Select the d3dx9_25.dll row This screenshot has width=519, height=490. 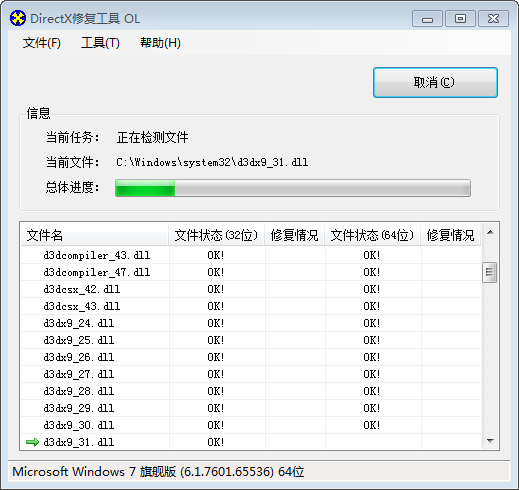[x=251, y=340]
